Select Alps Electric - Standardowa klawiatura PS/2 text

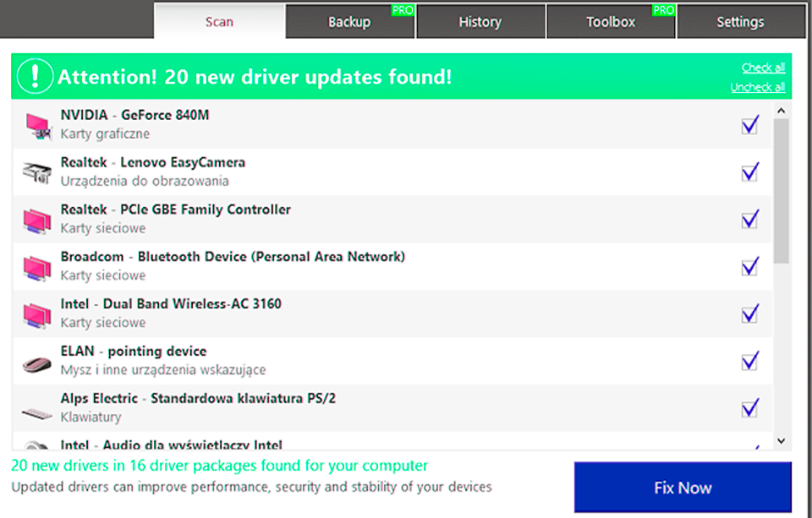(x=198, y=399)
